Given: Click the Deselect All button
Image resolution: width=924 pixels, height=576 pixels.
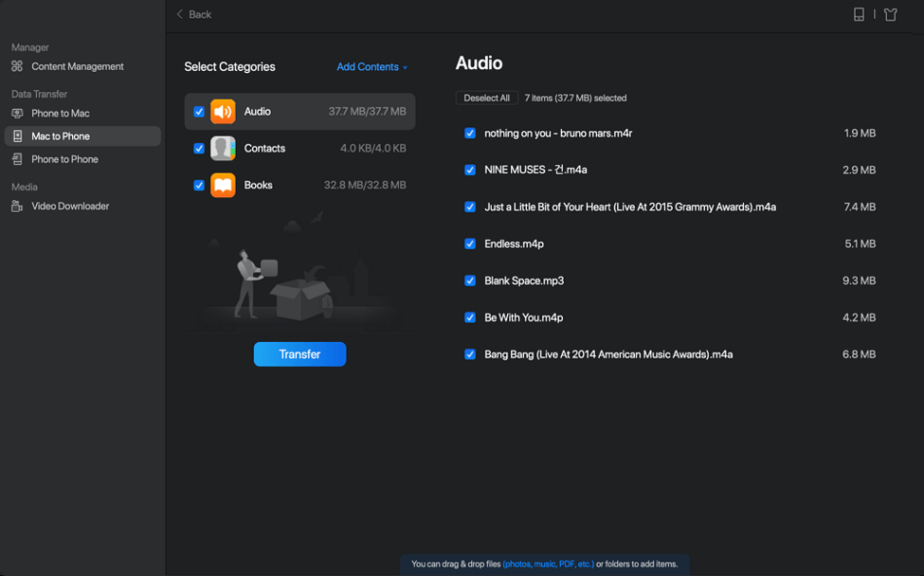Looking at the screenshot, I should click(486, 99).
